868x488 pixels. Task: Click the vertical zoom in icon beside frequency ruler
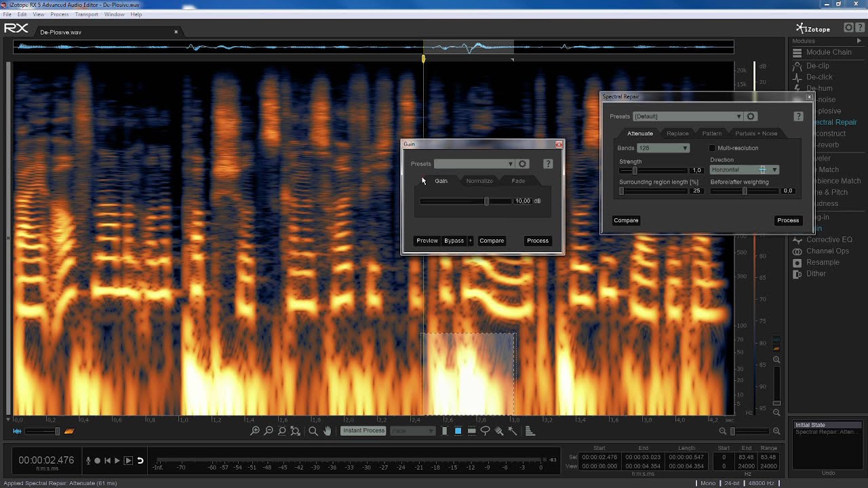click(776, 360)
